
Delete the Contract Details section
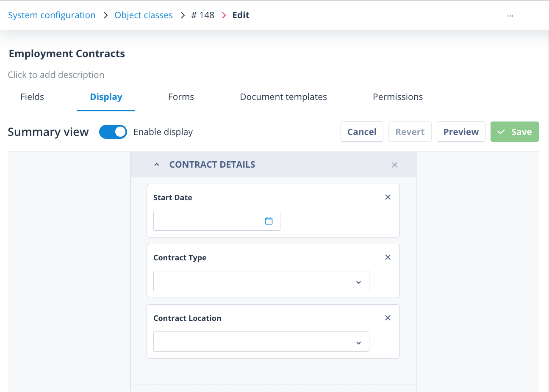coord(394,165)
